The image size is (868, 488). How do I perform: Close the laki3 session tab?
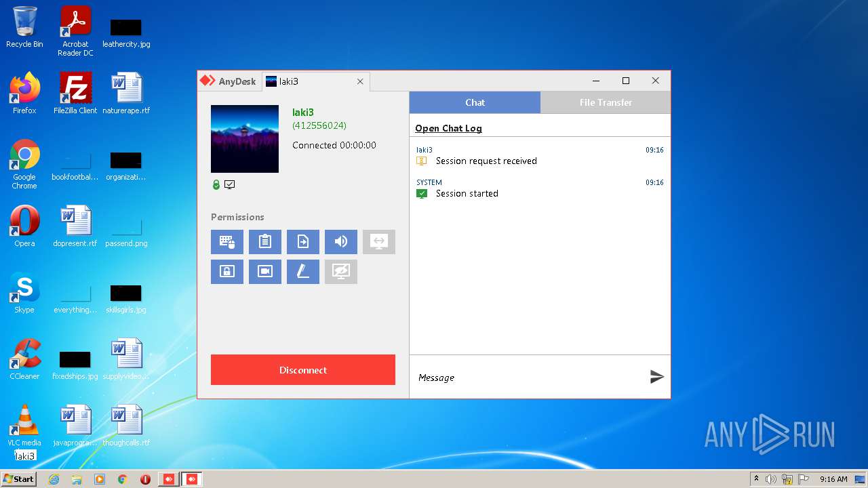pos(360,81)
